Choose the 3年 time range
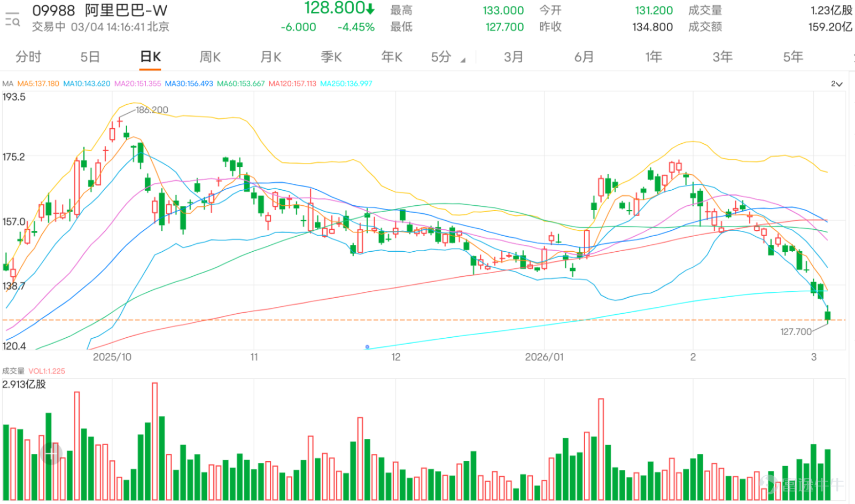855x504 pixels. click(722, 57)
